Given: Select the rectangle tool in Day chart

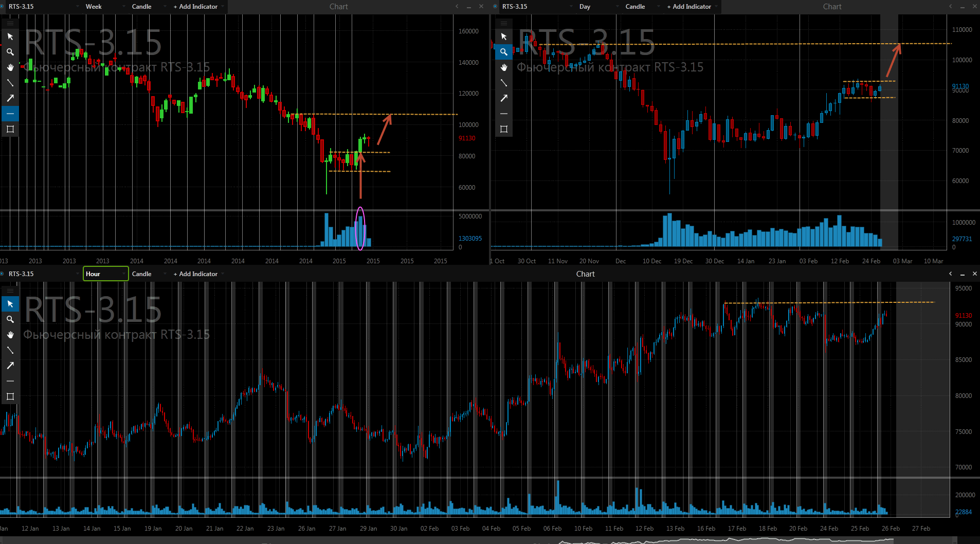Looking at the screenshot, I should tap(504, 129).
